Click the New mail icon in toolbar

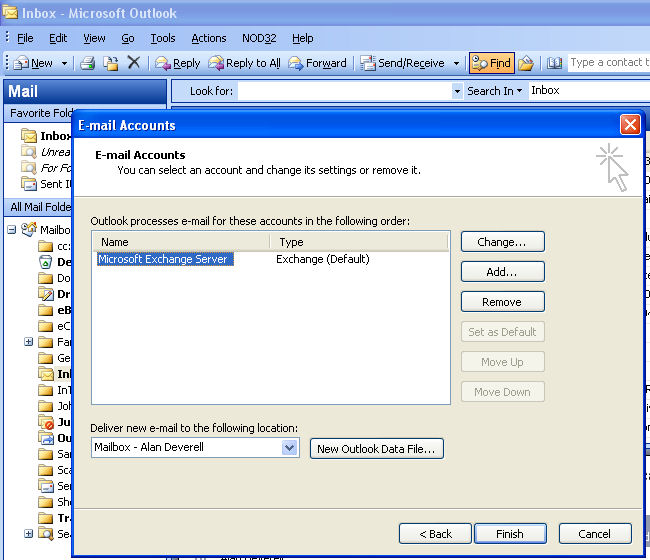tap(21, 63)
